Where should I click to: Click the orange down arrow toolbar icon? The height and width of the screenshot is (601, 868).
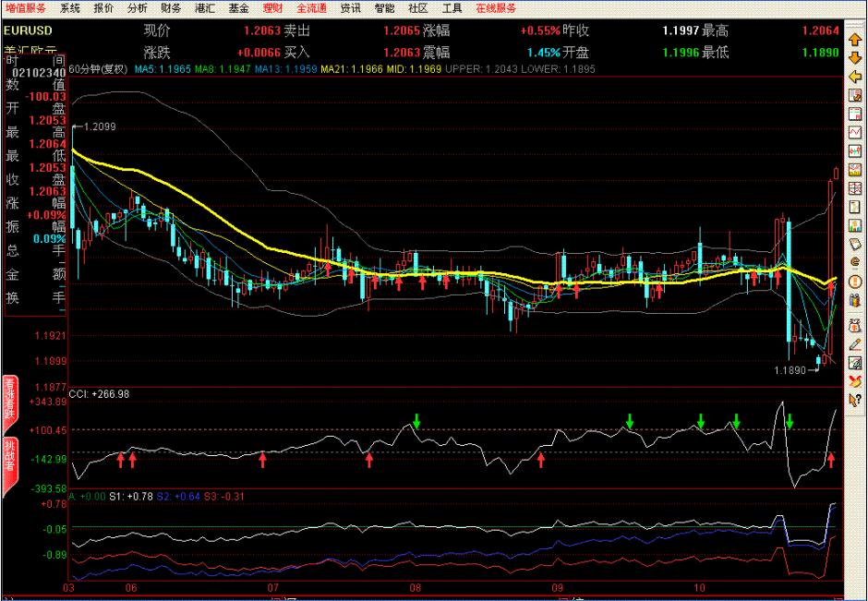pos(855,57)
